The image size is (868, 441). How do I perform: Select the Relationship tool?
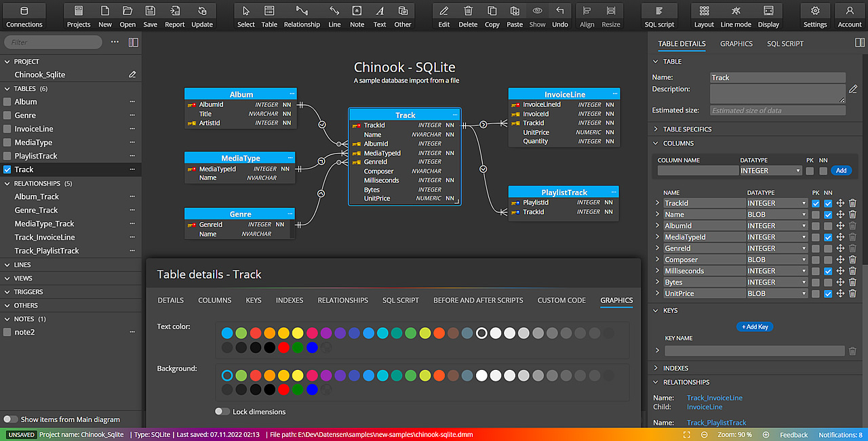pos(302,16)
